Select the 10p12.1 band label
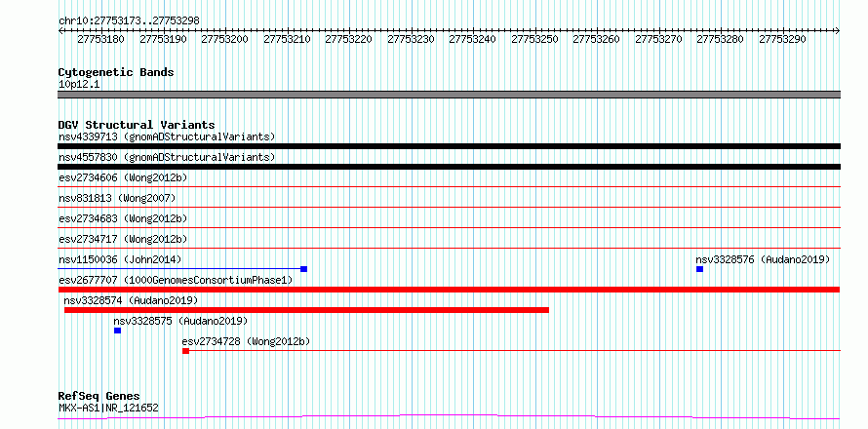The height and width of the screenshot is (429, 868). coord(79,85)
